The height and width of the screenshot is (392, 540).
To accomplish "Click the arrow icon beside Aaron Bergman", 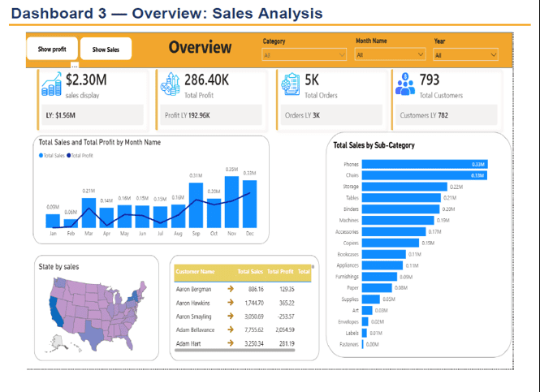I will pos(231,289).
